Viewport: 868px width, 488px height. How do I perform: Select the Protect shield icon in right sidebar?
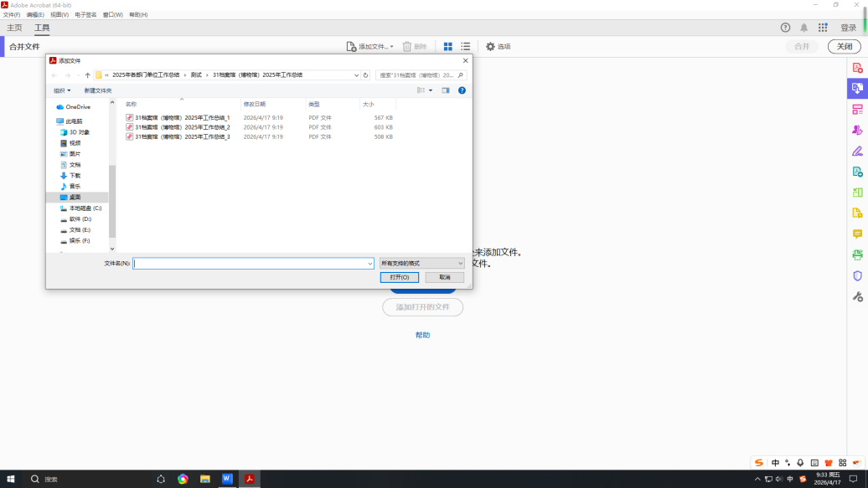point(857,275)
